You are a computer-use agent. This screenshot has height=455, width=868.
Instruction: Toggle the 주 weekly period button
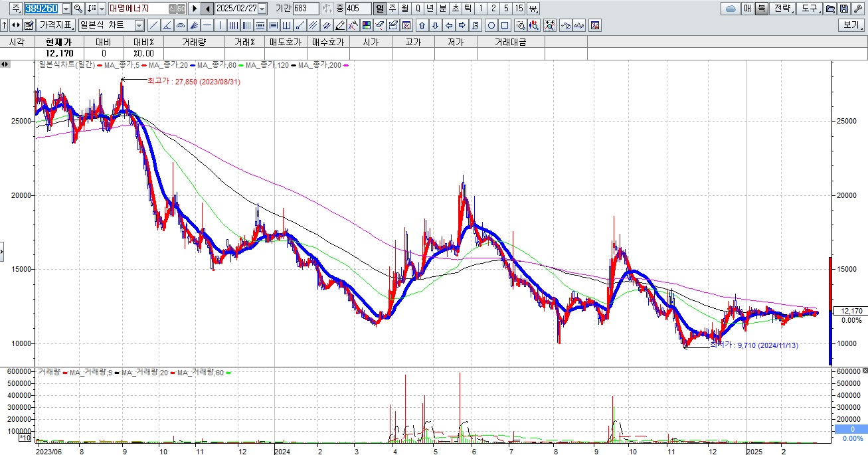click(x=392, y=9)
